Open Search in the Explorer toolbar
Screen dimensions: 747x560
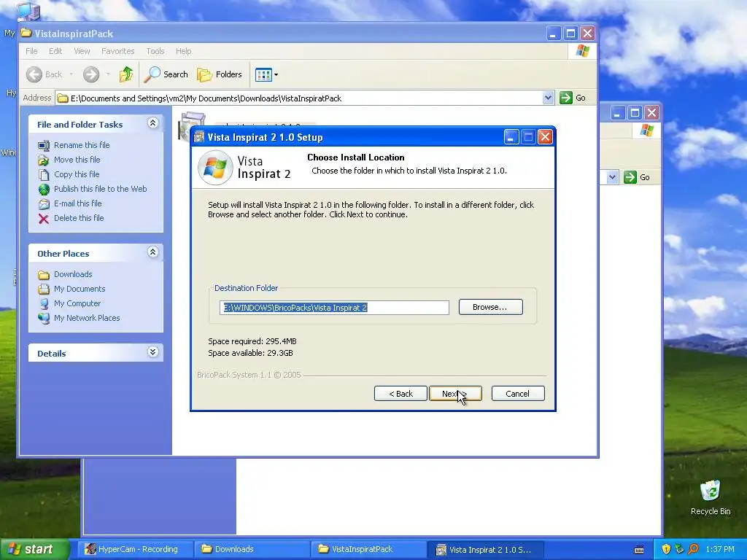166,74
